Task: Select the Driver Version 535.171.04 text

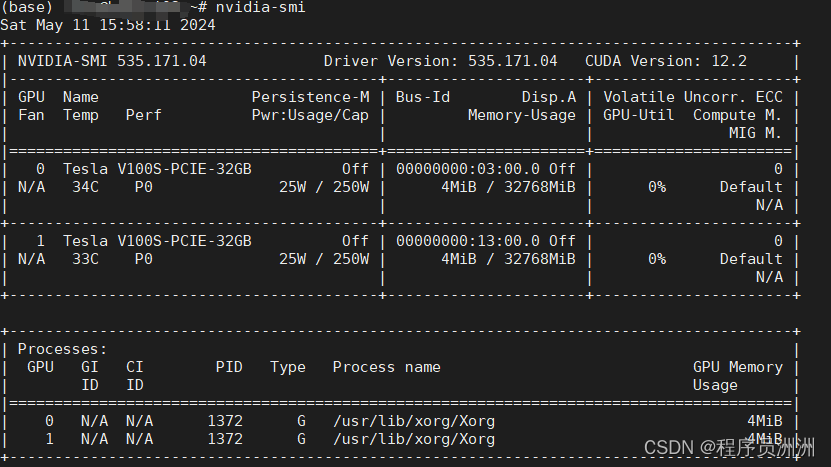Action: coord(440,61)
